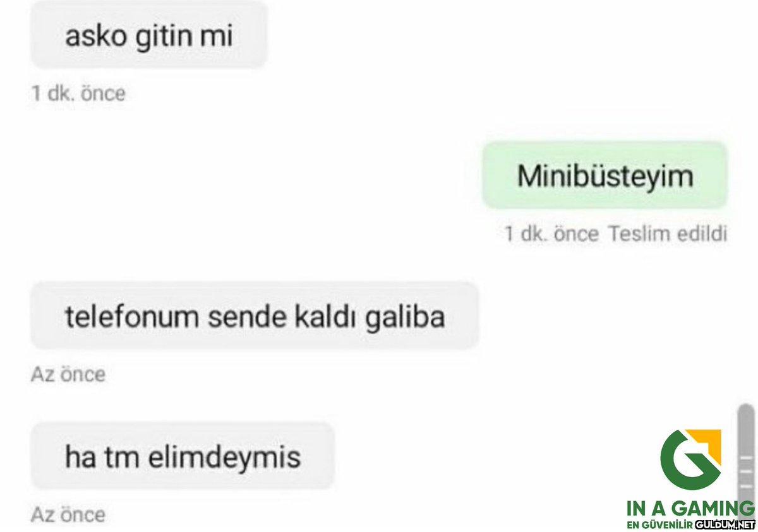Tap the "telefonum sende kaldı galiba" message bubble

point(255,316)
